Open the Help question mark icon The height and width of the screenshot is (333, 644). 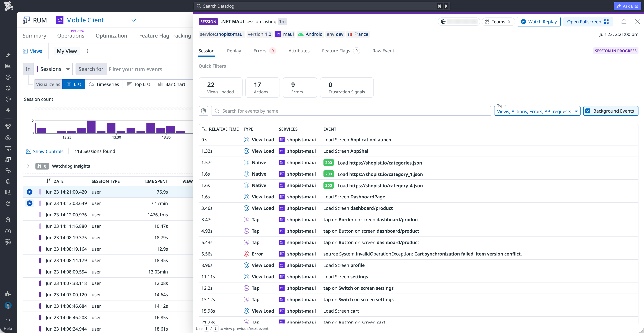(8, 321)
